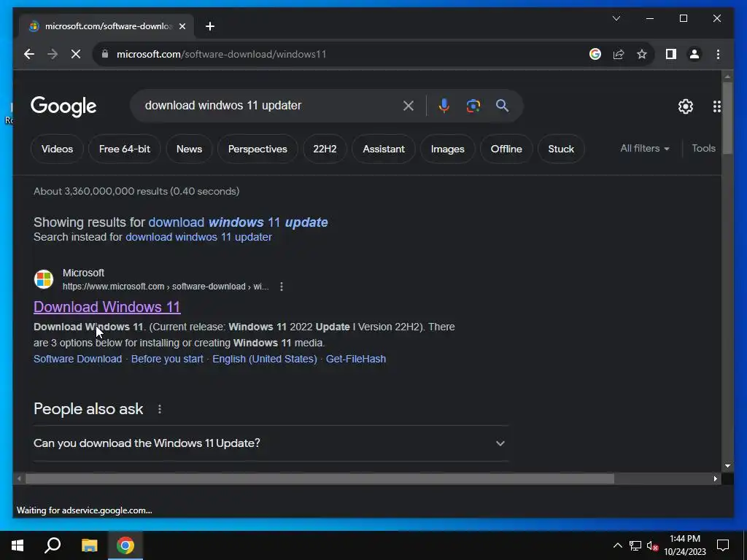Click the vertical scrollbar thumb

click(x=727, y=118)
